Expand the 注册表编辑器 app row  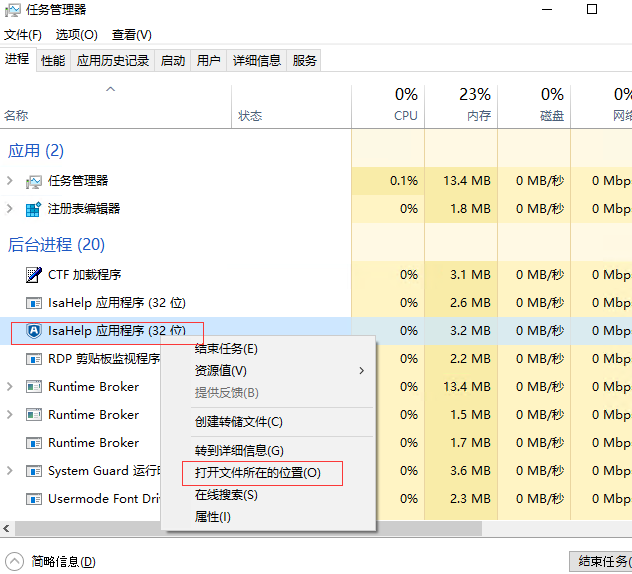(x=10, y=209)
